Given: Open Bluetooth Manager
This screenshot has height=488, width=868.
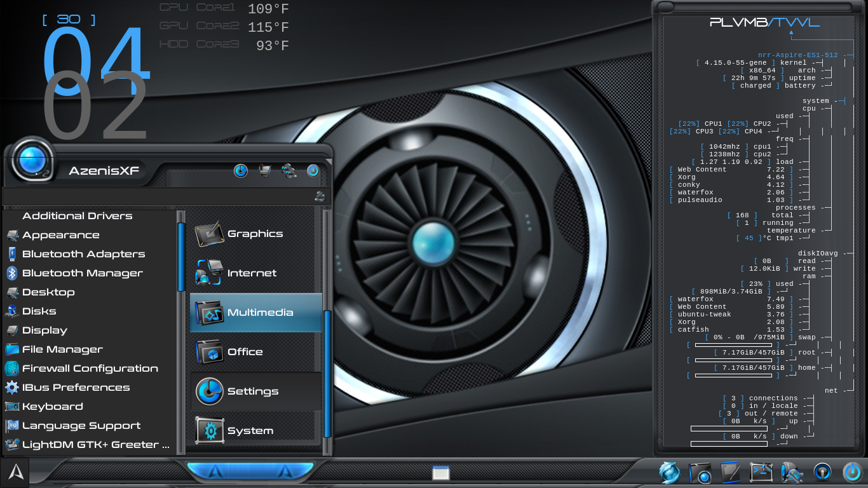Looking at the screenshot, I should pos(82,273).
